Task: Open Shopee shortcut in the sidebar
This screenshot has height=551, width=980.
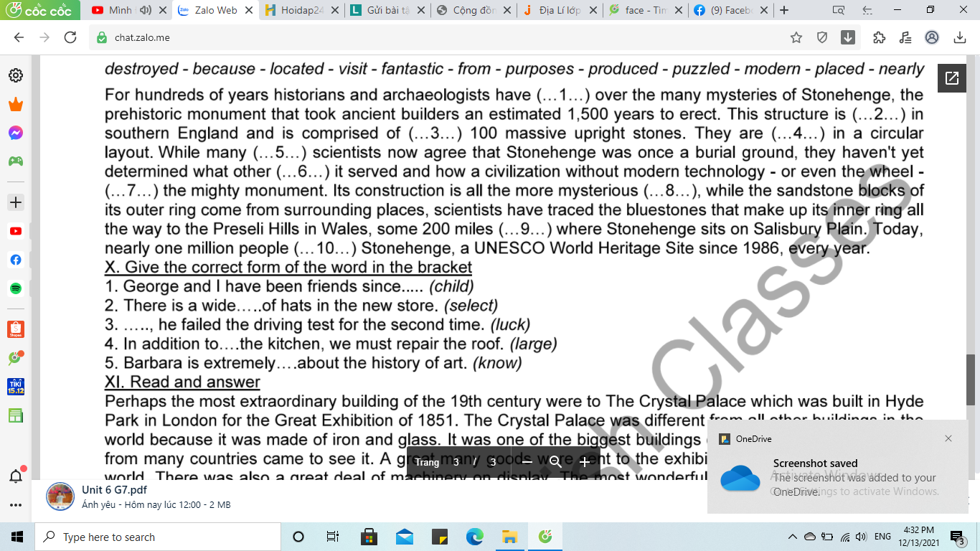Action: point(15,329)
